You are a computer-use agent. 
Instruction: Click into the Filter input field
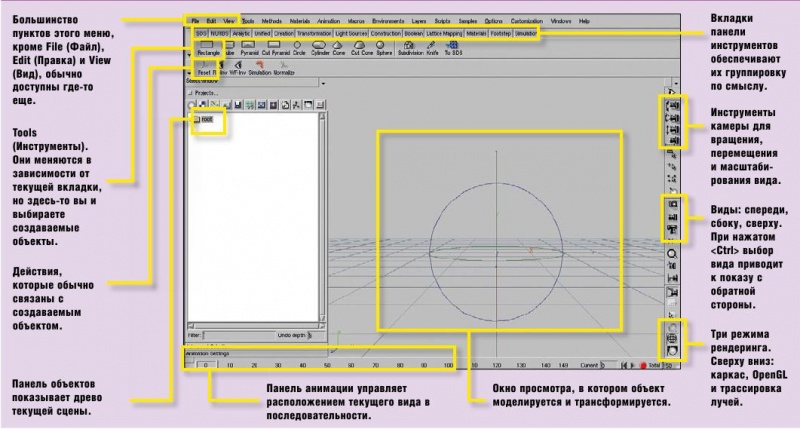238,336
